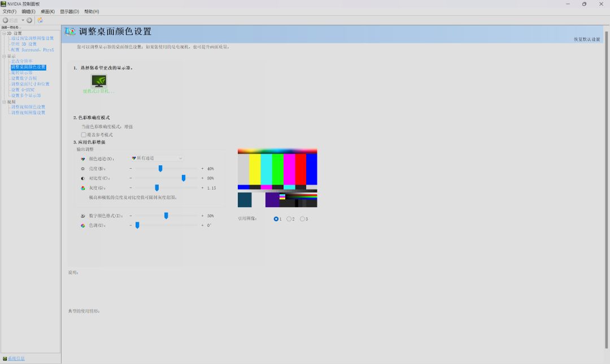Screen dimensions: 610x364
Task: Select 调整桌面颜色设置 in the task tree
Action: tap(28, 67)
